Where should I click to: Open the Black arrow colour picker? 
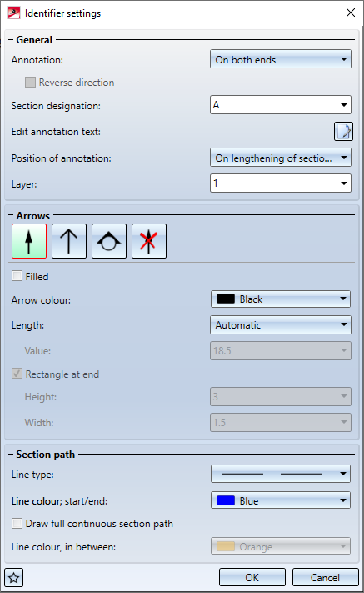click(281, 299)
